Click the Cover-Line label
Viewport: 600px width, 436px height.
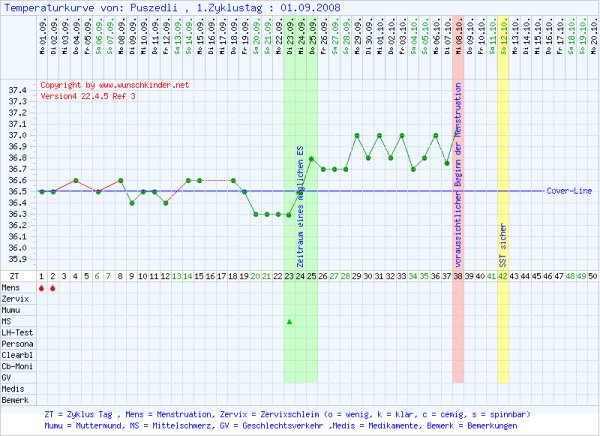[567, 191]
